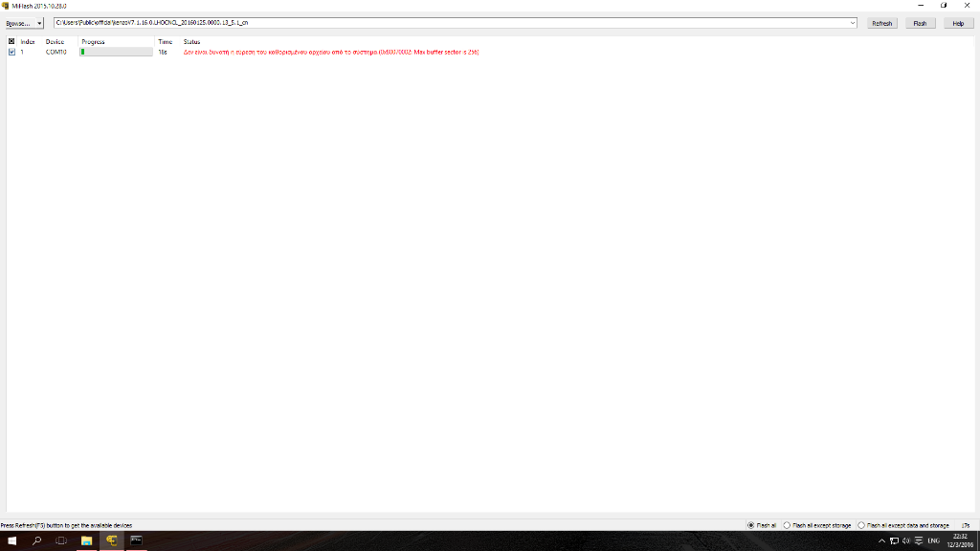Start flashing with the Flash button
Screen dimensions: 980x551
coord(920,23)
